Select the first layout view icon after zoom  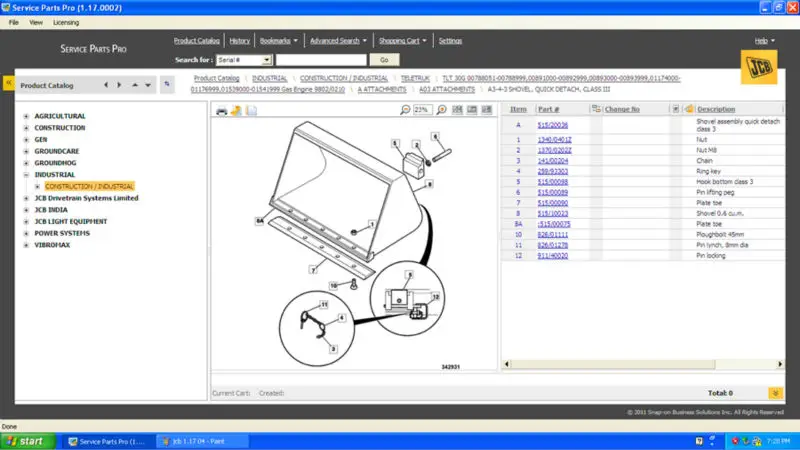click(x=457, y=110)
